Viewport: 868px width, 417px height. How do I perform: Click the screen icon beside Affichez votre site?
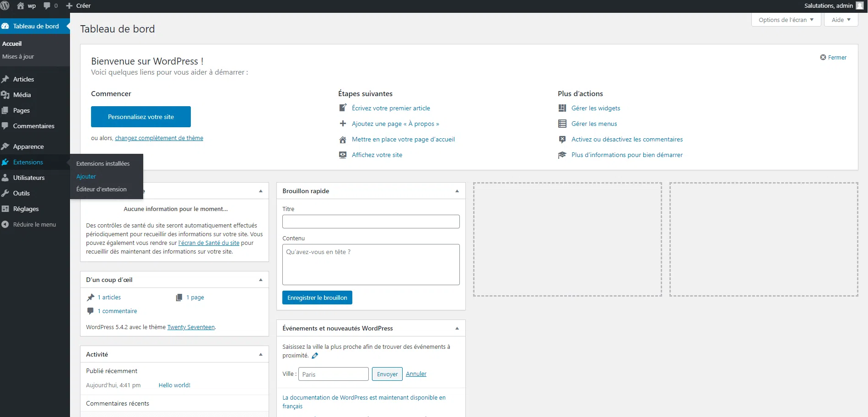coord(343,155)
